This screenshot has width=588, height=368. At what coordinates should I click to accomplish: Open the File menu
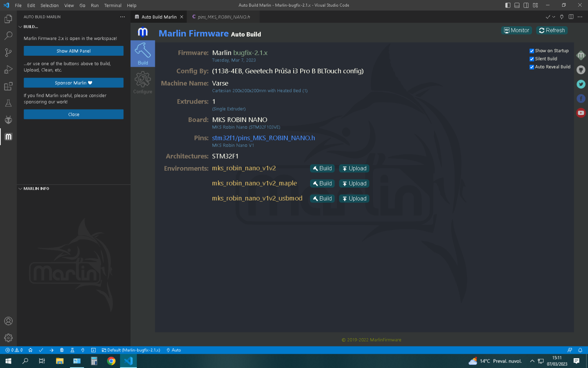pos(18,5)
